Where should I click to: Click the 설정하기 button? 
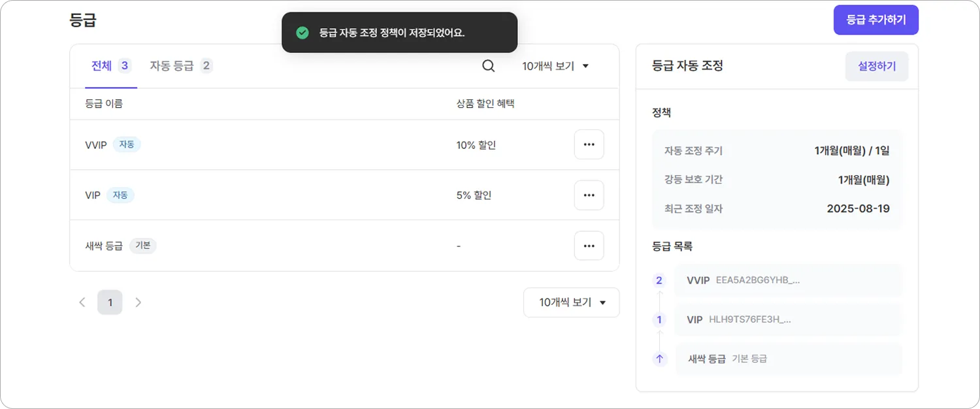pyautogui.click(x=876, y=66)
